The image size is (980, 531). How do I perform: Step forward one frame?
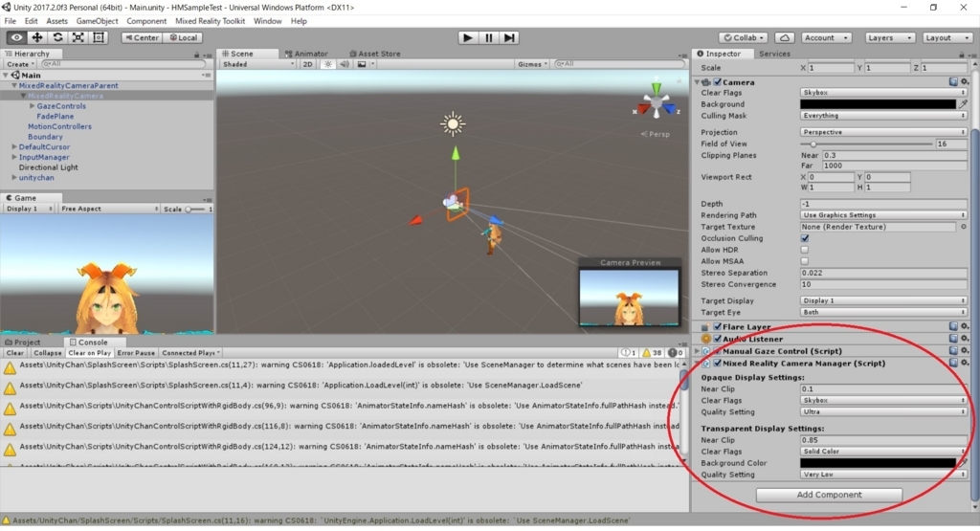[509, 37]
